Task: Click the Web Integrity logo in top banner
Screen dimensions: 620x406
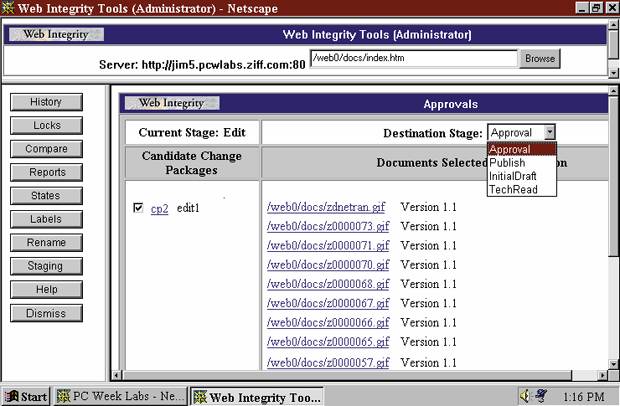Action: [x=56, y=34]
